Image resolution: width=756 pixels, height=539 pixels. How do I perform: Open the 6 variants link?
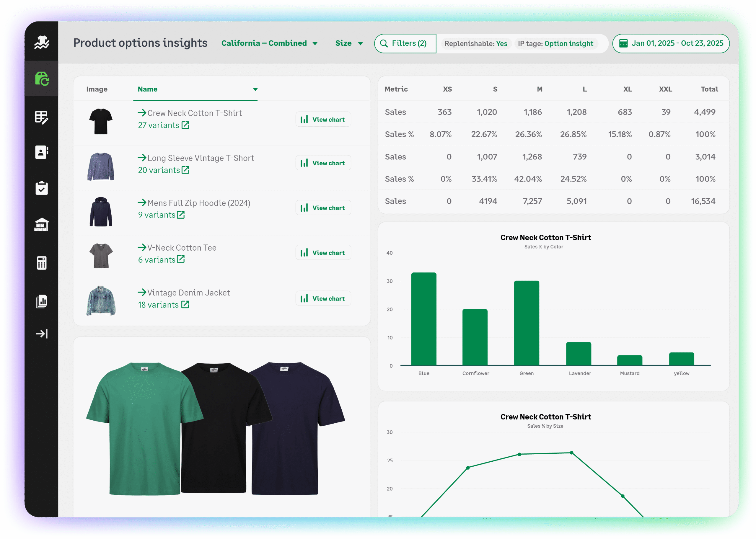pyautogui.click(x=157, y=259)
